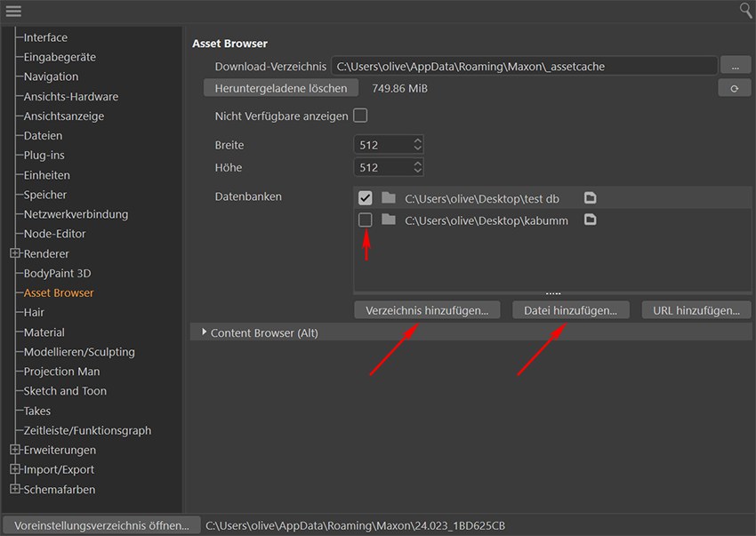This screenshot has width=756, height=536.
Task: Click the Breite value stepper arrows
Action: (417, 144)
